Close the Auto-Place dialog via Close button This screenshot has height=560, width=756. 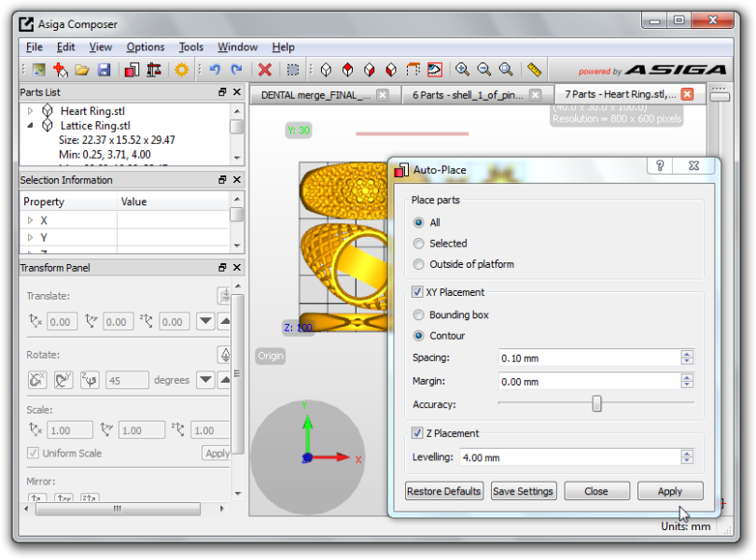point(596,491)
